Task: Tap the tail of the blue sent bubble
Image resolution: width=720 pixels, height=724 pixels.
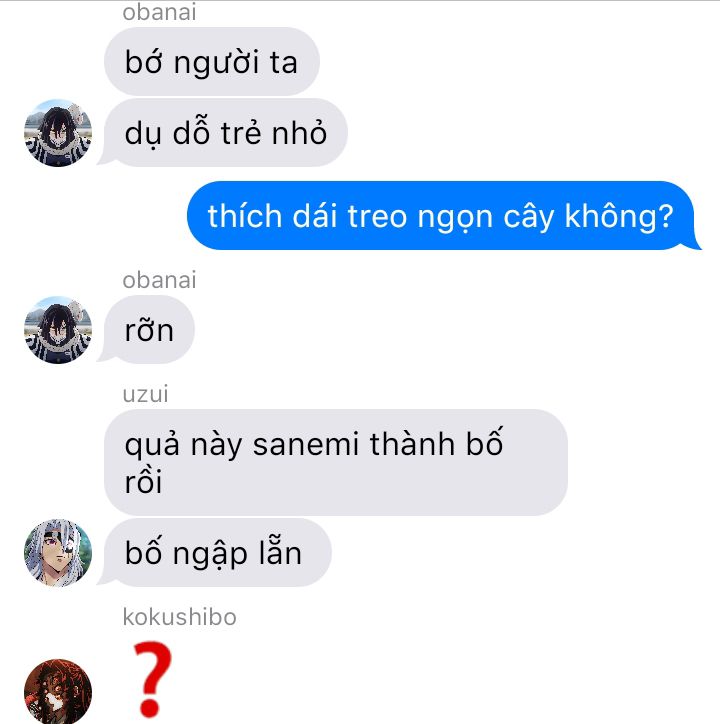Action: pyautogui.click(x=694, y=242)
